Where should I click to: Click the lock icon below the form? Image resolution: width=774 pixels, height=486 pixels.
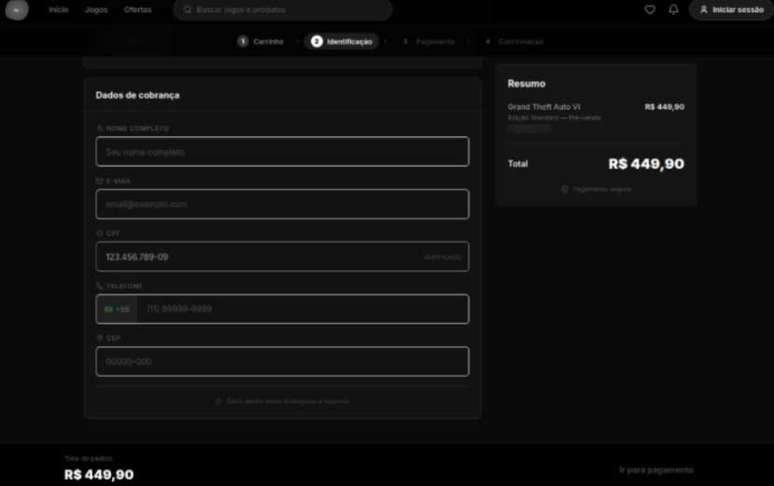point(219,402)
